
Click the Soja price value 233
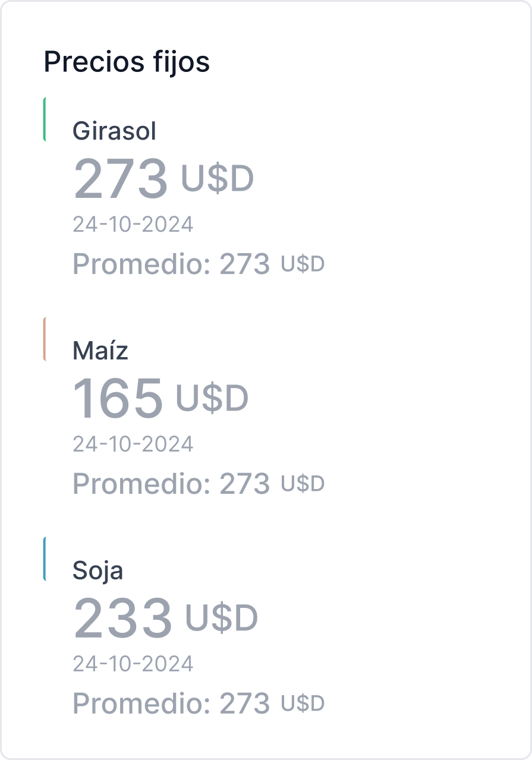pyautogui.click(x=122, y=618)
